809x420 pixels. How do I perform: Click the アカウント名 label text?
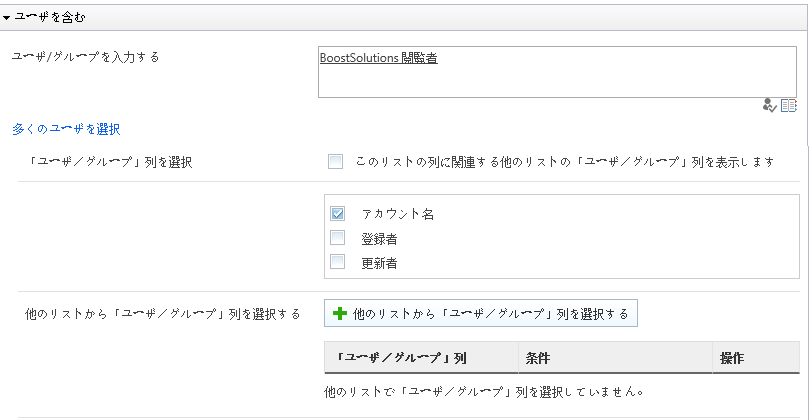point(398,214)
